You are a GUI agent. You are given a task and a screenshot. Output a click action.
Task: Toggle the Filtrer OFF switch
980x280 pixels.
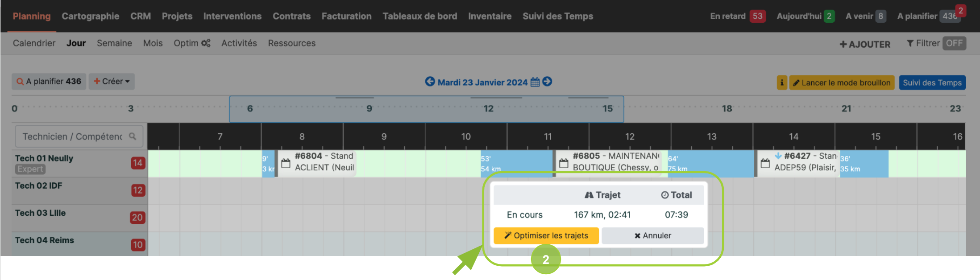[954, 43]
